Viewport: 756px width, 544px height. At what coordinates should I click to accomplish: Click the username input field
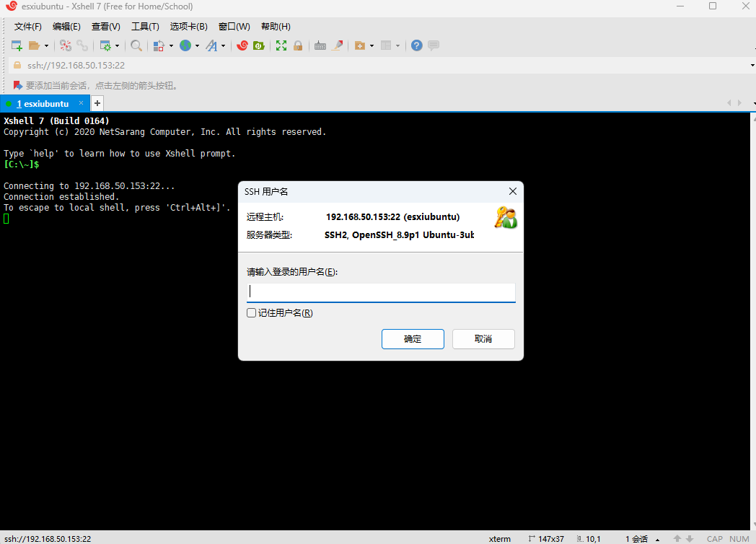tap(381, 292)
